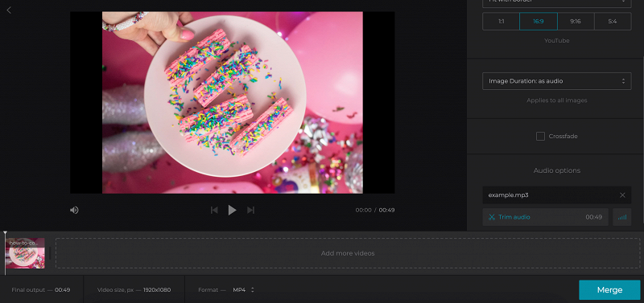Screen dimensions: 644x303
Task: Choose the 1:1 aspect ratio
Action: pyautogui.click(x=501, y=22)
